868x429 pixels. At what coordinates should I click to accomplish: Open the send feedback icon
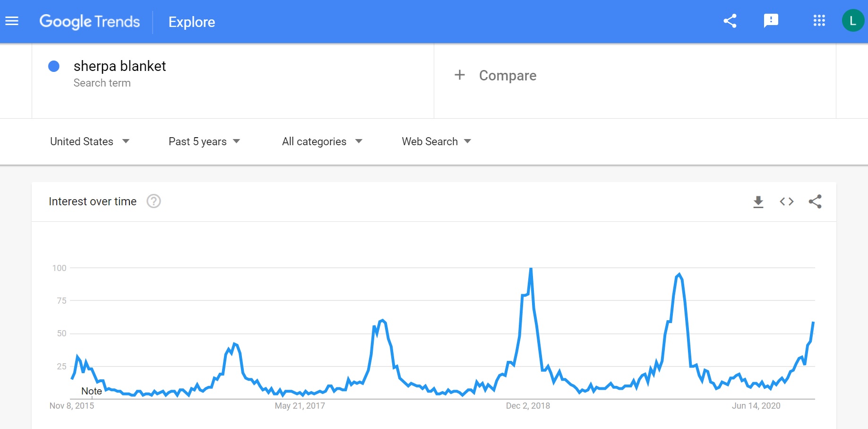pos(771,21)
